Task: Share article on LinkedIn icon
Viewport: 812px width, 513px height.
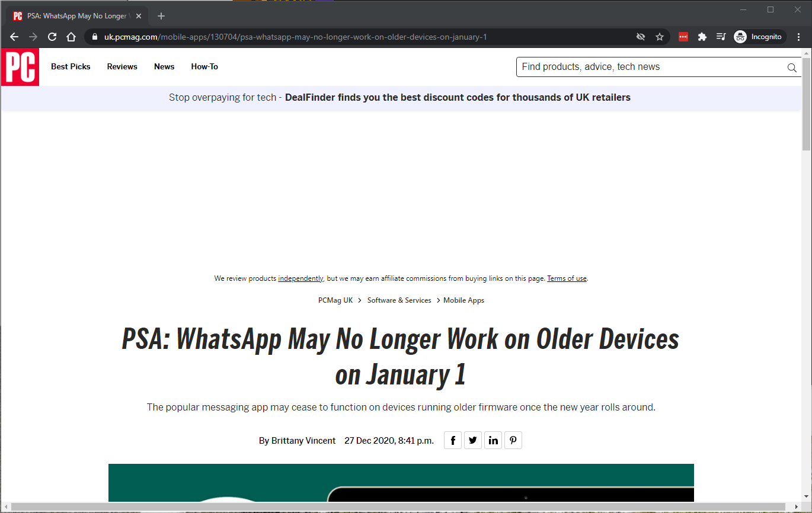Action: point(493,440)
